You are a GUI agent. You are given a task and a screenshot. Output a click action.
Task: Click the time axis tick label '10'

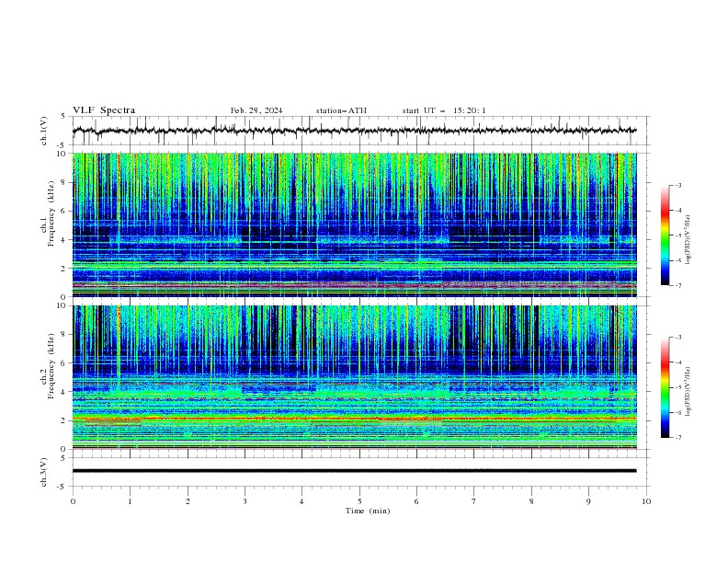[x=646, y=501]
